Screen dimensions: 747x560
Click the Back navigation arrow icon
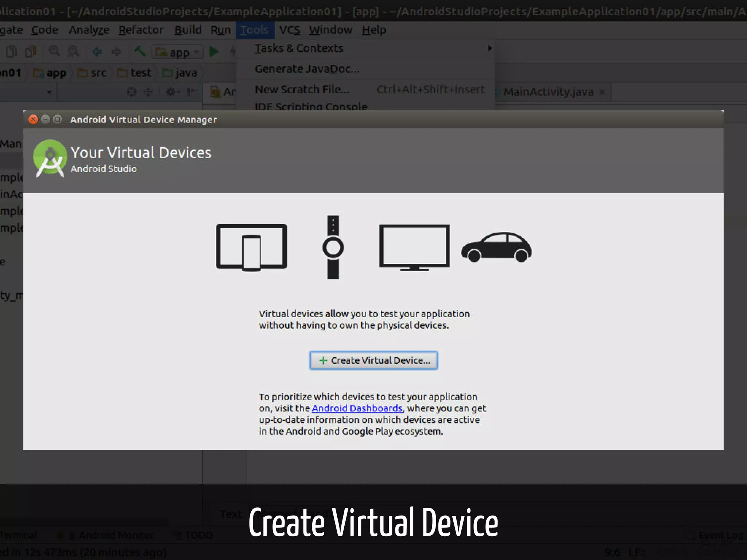[97, 52]
